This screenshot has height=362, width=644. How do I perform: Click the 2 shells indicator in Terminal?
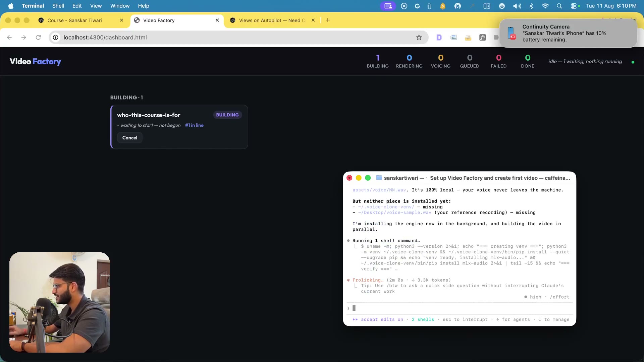coord(423,320)
